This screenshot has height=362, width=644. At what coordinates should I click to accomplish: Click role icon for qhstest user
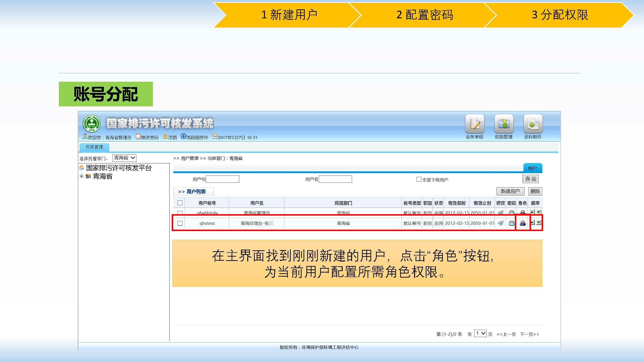tap(523, 223)
